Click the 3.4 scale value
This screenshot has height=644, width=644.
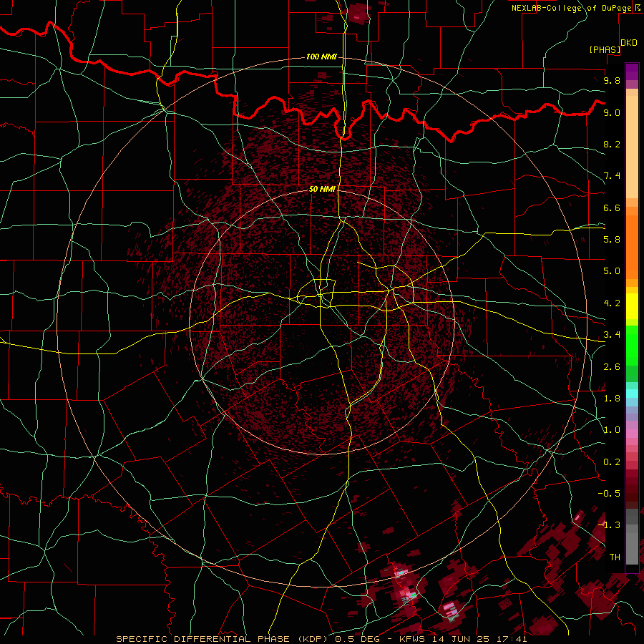(612, 335)
